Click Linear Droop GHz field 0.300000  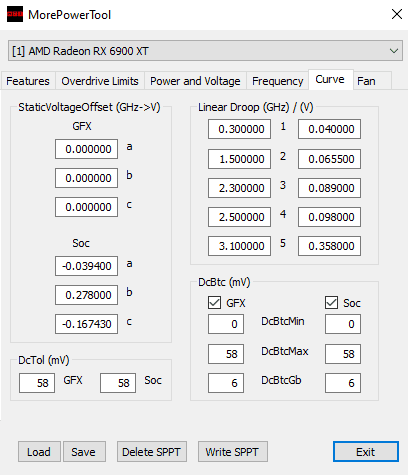click(239, 129)
